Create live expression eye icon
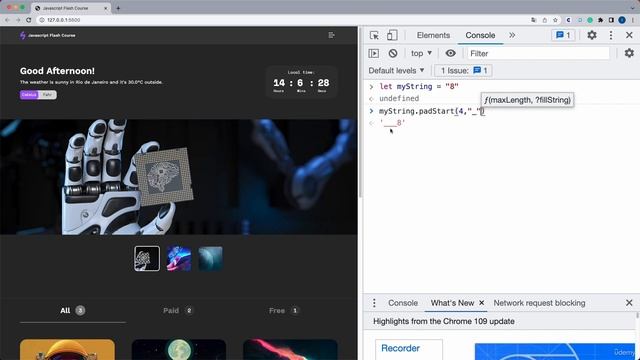This screenshot has height=360, width=640. [x=450, y=53]
